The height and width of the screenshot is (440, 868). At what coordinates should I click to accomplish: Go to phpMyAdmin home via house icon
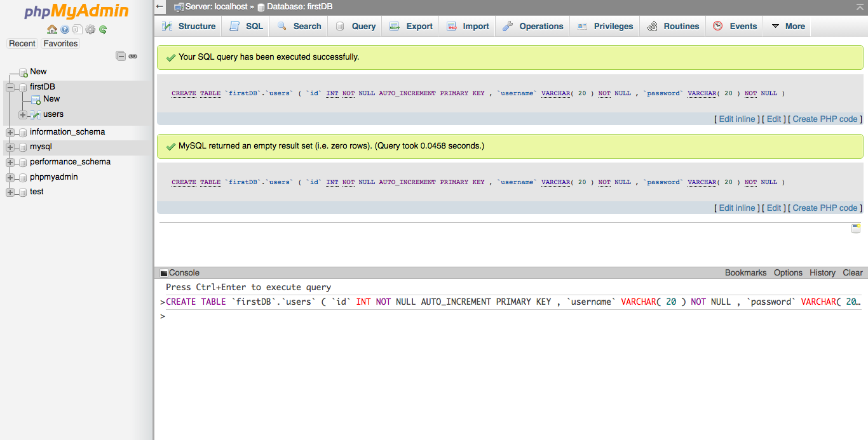(52, 29)
